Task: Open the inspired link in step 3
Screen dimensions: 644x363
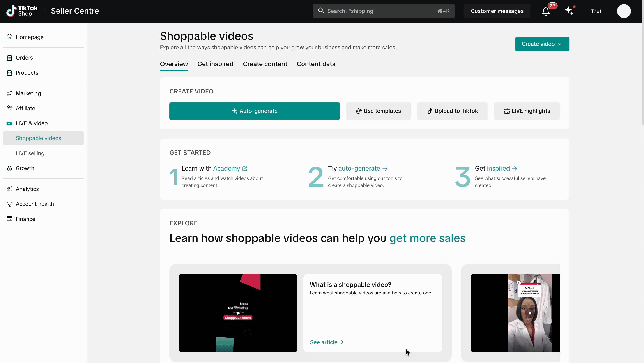Action: tap(502, 168)
